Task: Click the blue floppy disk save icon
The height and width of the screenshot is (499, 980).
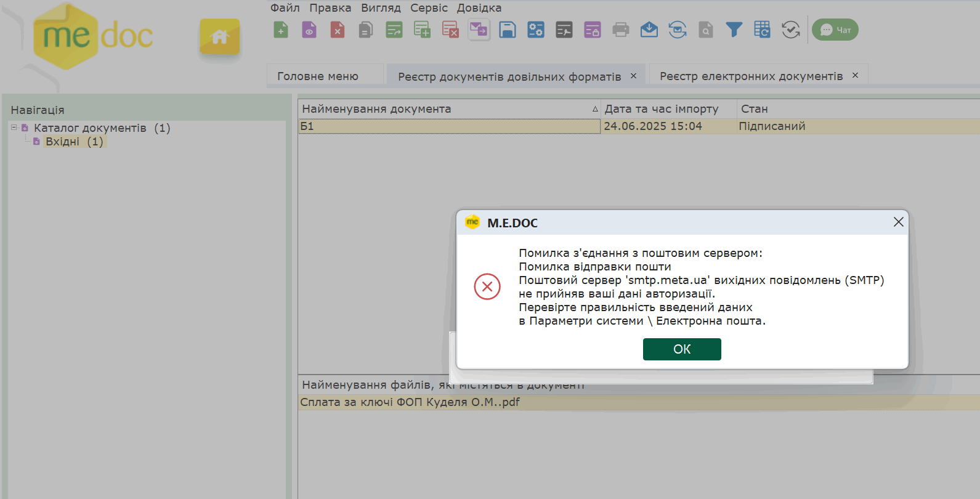Action: (508, 30)
